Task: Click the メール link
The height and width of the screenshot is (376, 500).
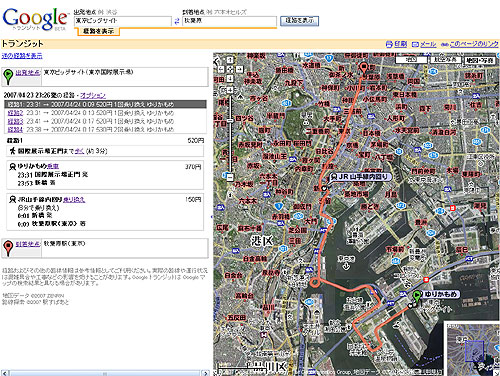Action: [428, 44]
